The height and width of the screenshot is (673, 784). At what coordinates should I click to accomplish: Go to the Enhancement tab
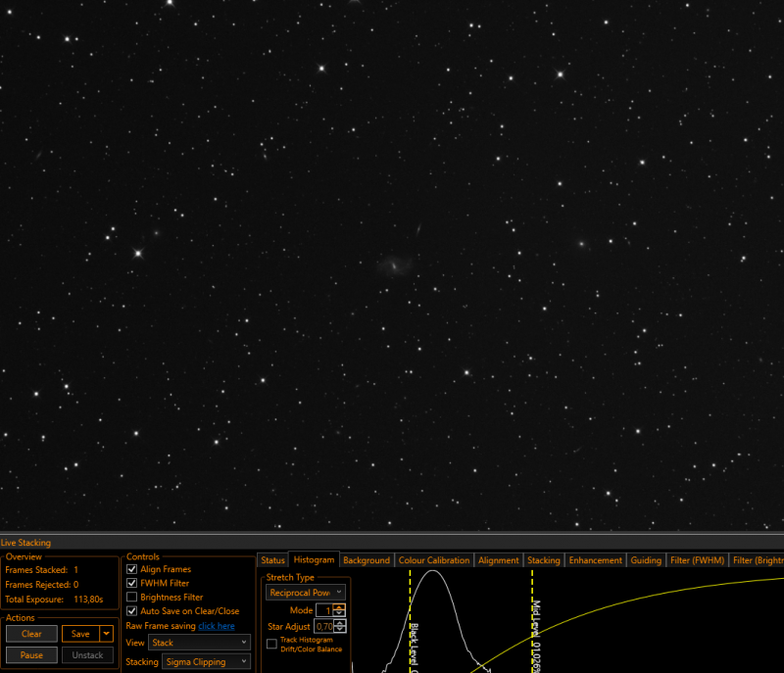(595, 560)
